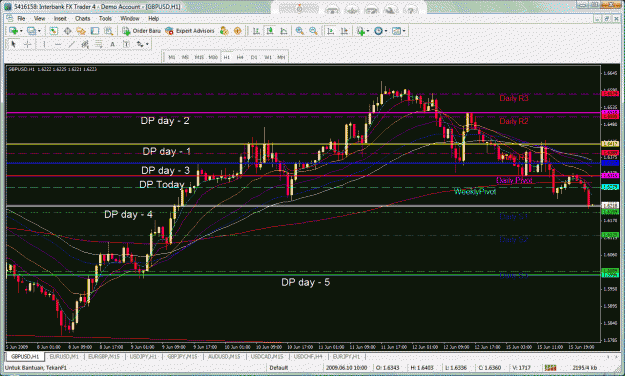Switch chart to candlesticks type
This screenshot has width=625, height=376.
click(x=270, y=31)
